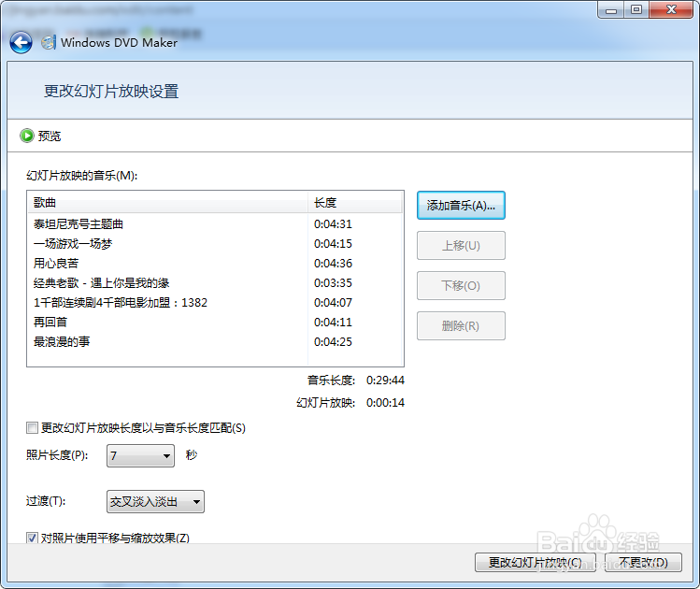Uncheck 对照片使用平移与缩放效果 option
The height and width of the screenshot is (589, 700).
(x=32, y=539)
